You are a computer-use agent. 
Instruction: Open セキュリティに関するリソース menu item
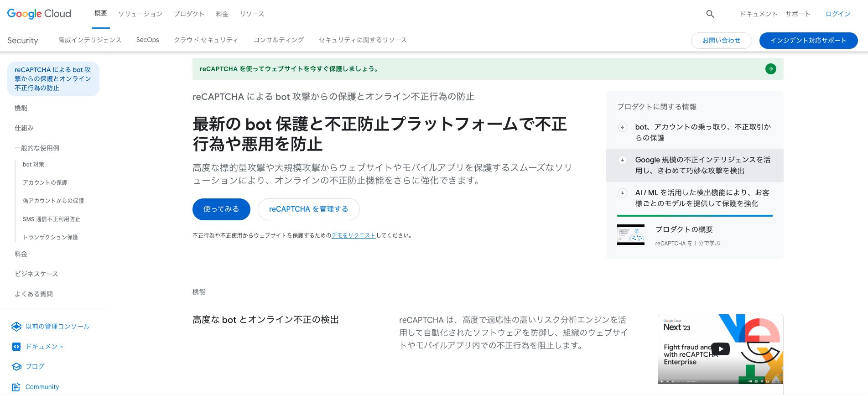coord(363,40)
